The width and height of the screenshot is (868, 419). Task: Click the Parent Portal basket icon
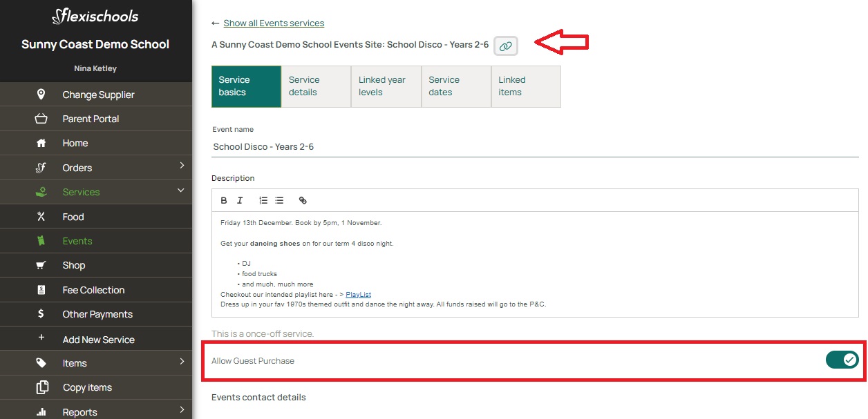41,119
